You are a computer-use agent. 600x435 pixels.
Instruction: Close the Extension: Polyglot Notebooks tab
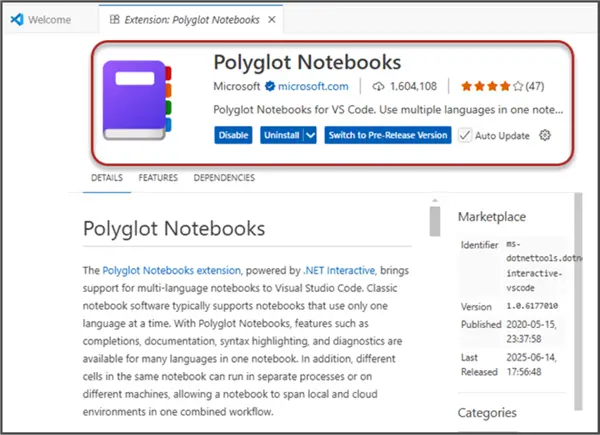(271, 19)
